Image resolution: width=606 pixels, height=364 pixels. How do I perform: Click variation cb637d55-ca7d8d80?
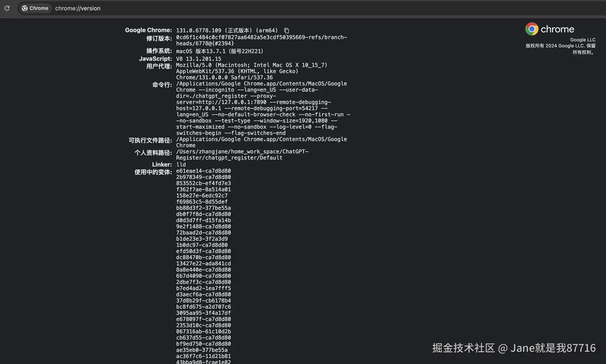click(x=203, y=337)
